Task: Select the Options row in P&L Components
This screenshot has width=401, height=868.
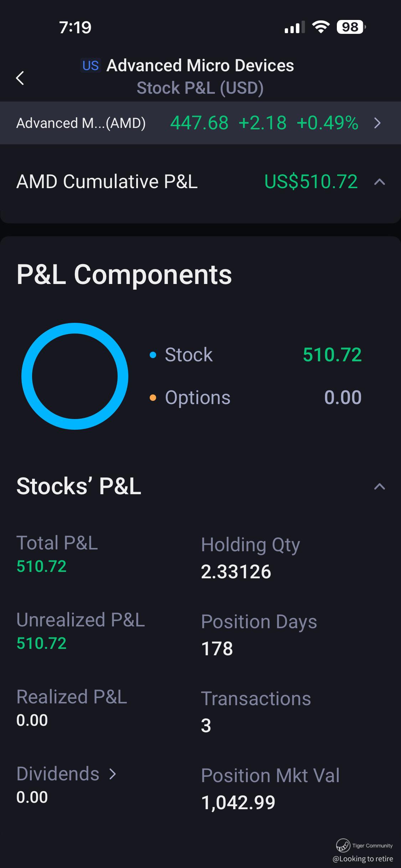Action: 256,398
